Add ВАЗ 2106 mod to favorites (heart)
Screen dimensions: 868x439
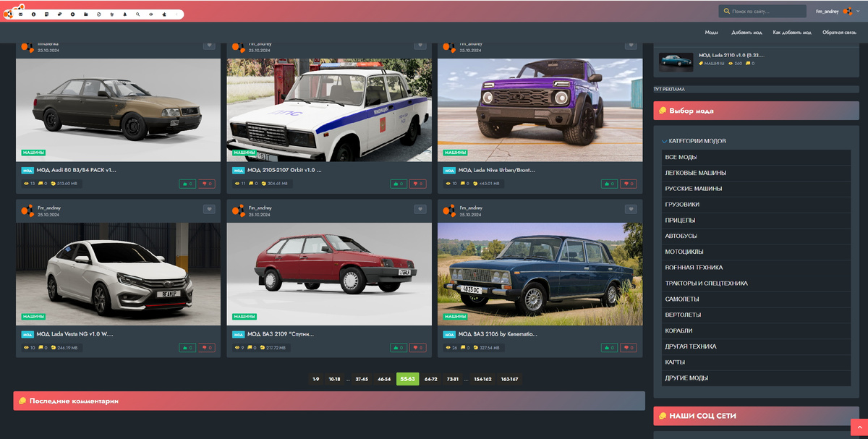point(631,210)
